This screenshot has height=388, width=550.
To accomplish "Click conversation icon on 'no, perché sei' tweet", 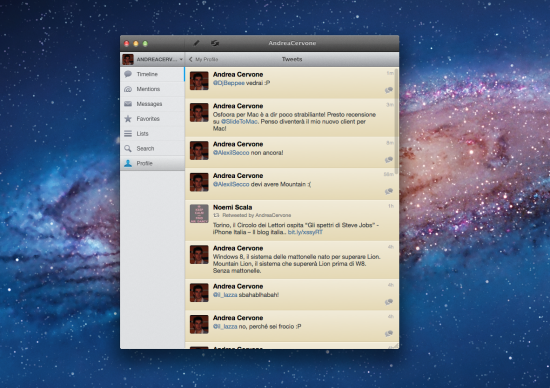I will (x=389, y=334).
